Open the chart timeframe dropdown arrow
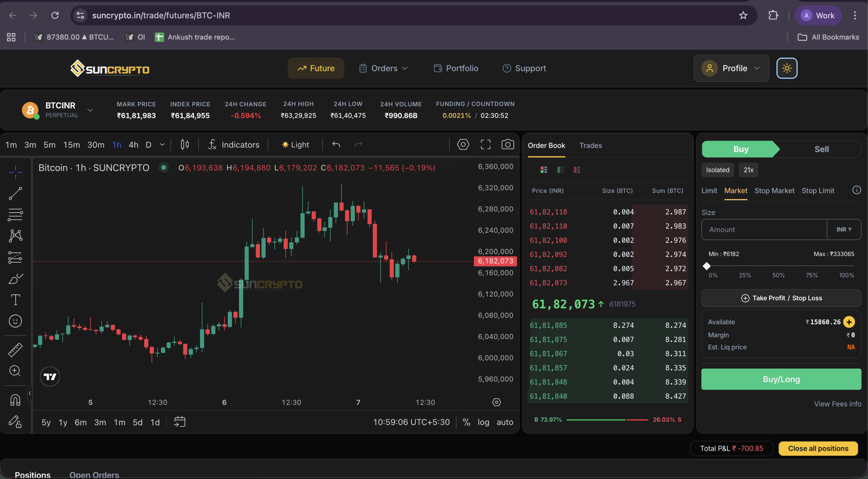 [x=162, y=144]
